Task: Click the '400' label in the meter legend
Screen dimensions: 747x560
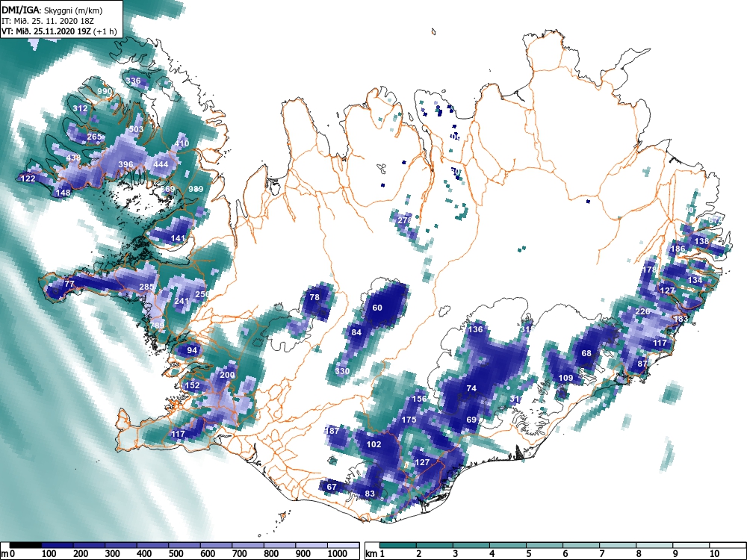Action: click(144, 554)
